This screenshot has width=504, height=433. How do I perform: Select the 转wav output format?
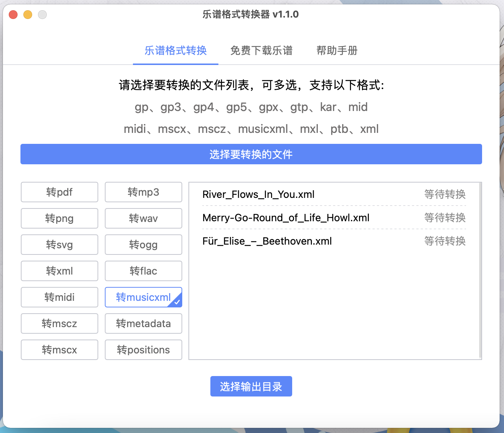point(143,218)
